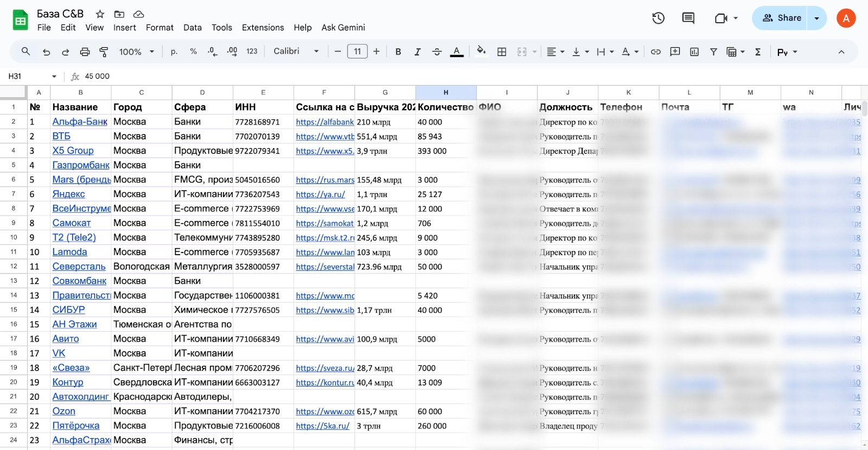Screen dimensions: 868x450
Task: Open the Google Sheets home logo
Action: click(x=21, y=21)
